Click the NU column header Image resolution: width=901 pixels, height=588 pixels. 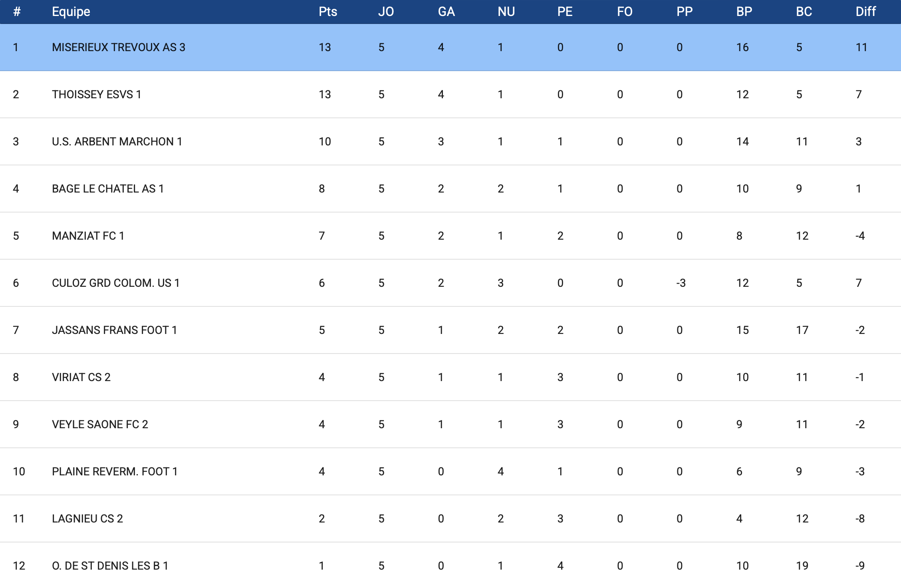click(506, 12)
